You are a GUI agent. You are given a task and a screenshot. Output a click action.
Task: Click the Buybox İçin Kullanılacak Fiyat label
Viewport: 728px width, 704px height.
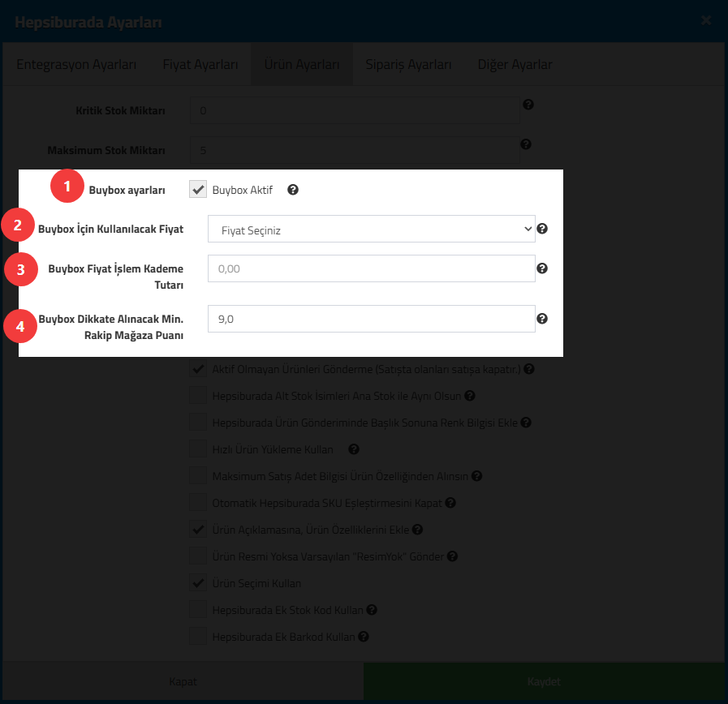[110, 229]
